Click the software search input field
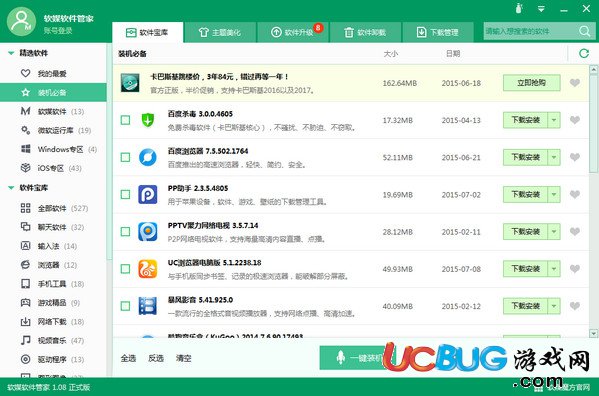This screenshot has width=599, height=396. (x=530, y=31)
